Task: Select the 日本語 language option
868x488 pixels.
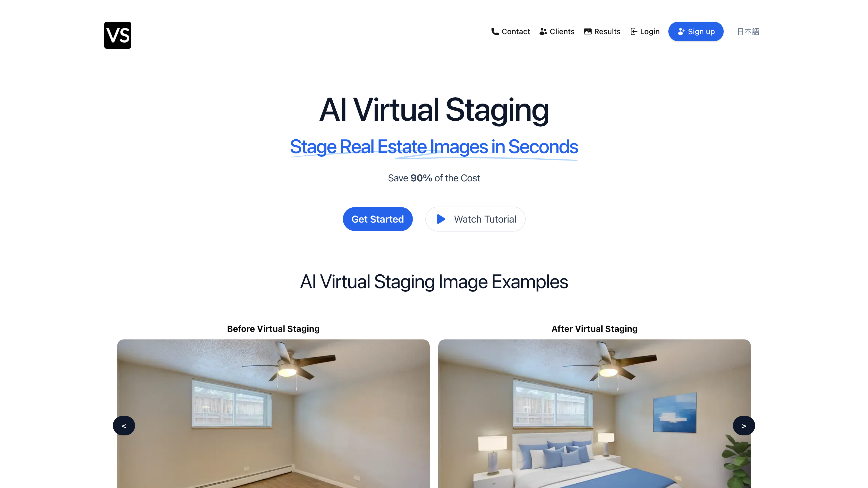Action: (x=748, y=31)
